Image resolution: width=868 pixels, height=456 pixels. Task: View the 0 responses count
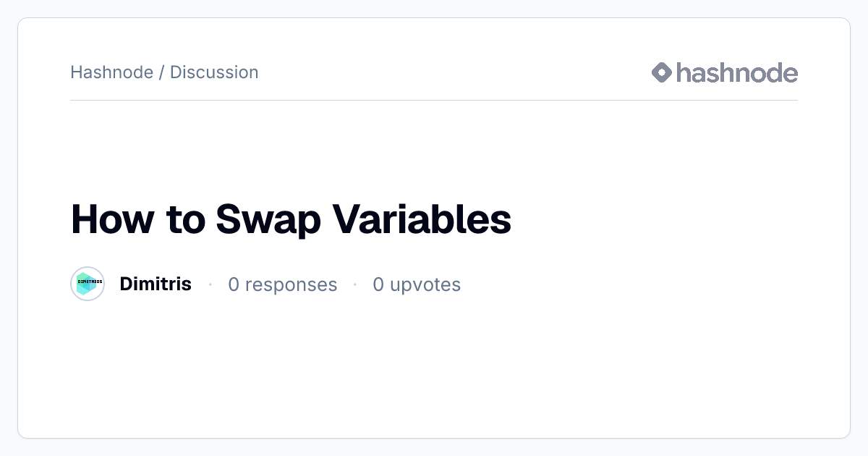(283, 284)
